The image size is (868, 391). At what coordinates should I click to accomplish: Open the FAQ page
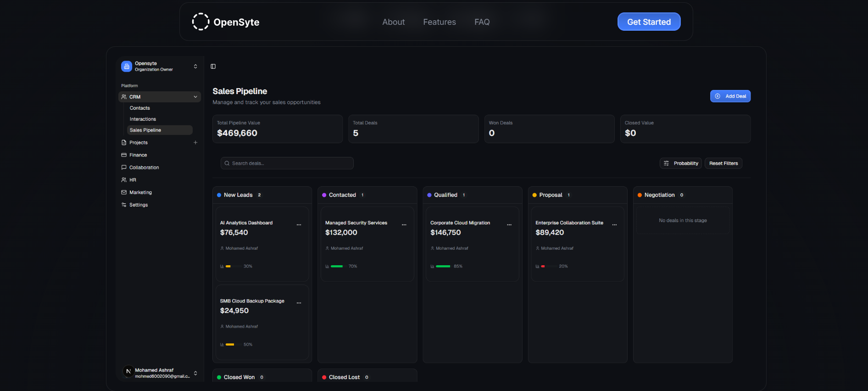click(x=482, y=22)
